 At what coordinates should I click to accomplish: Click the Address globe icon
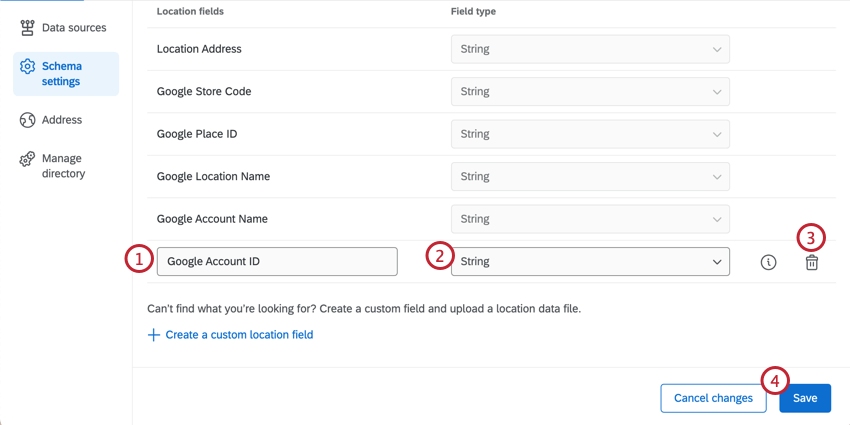pos(27,120)
